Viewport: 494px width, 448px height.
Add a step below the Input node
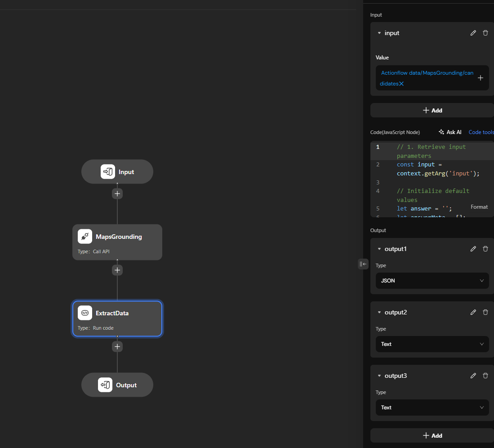117,194
